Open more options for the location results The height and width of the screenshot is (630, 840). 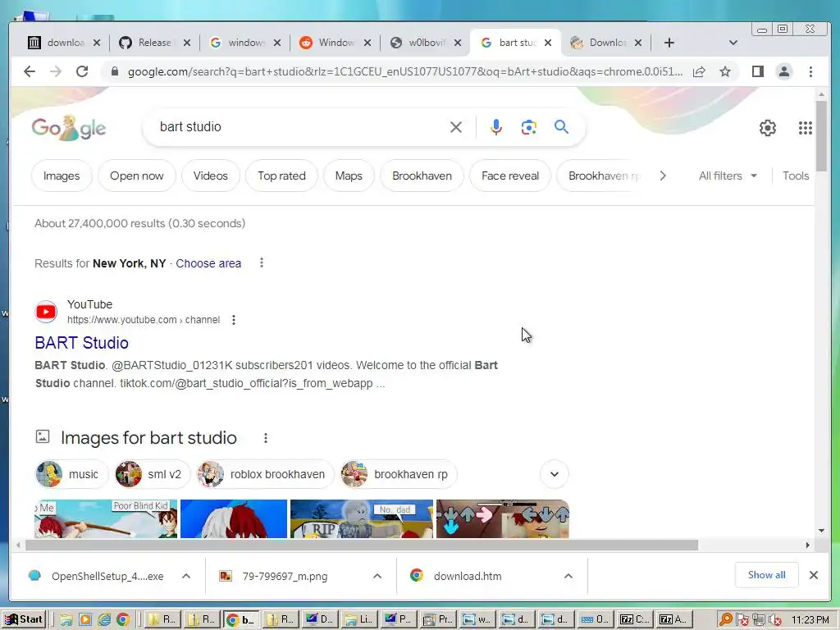tap(262, 263)
